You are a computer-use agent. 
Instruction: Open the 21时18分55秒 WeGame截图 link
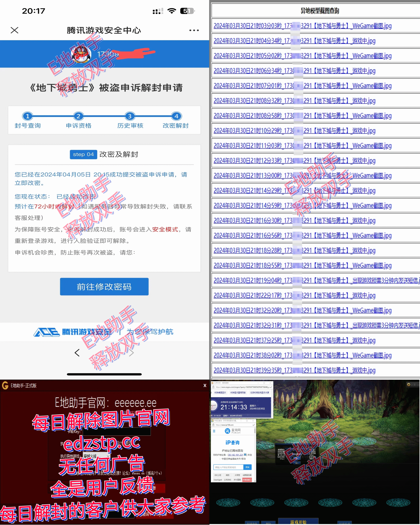click(302, 265)
